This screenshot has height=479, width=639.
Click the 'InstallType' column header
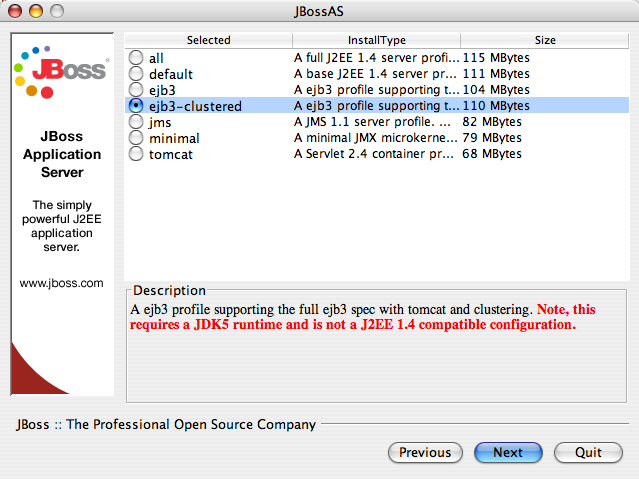tap(377, 40)
